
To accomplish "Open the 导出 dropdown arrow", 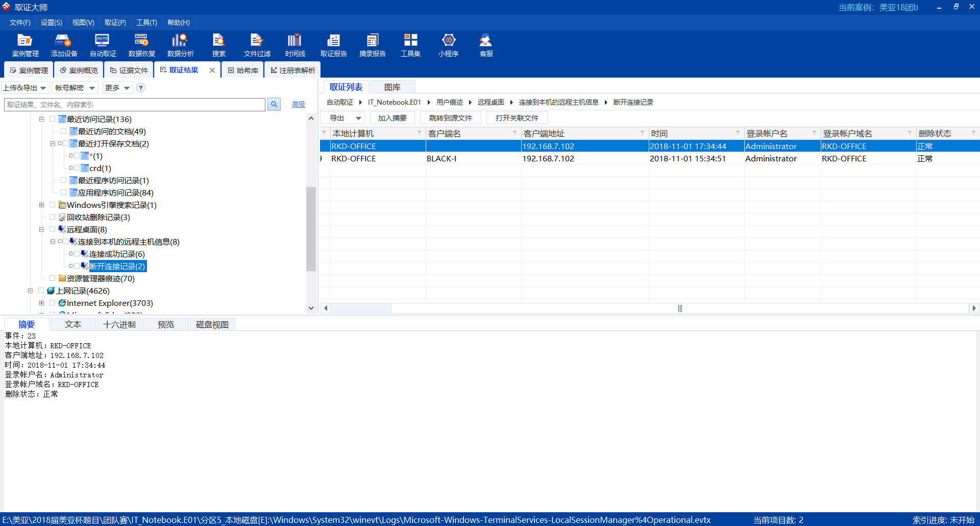I will [359, 118].
